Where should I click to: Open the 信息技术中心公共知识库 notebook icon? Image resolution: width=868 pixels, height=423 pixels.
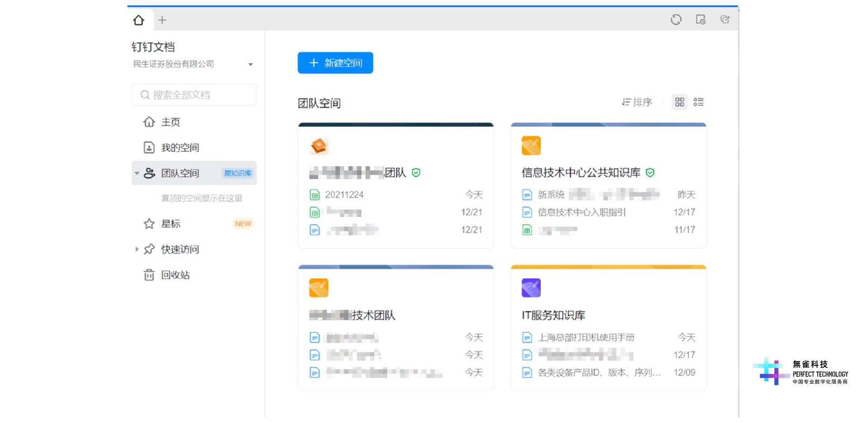531,146
